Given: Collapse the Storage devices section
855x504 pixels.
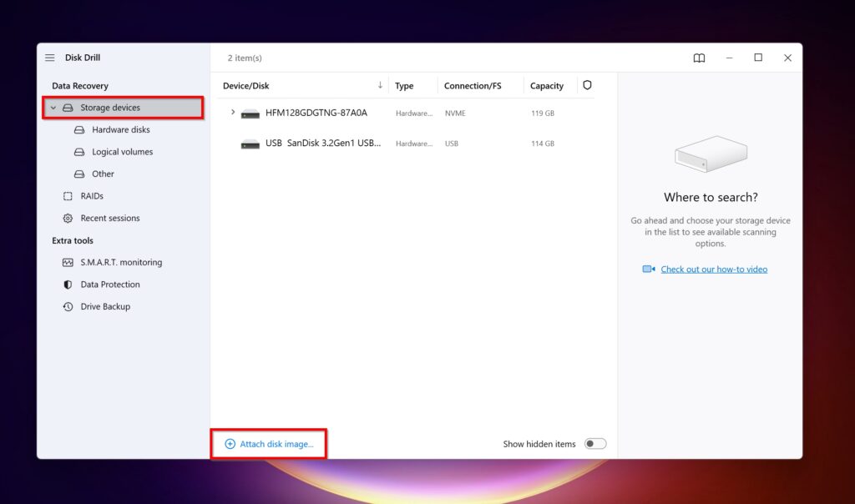Looking at the screenshot, I should [x=53, y=107].
